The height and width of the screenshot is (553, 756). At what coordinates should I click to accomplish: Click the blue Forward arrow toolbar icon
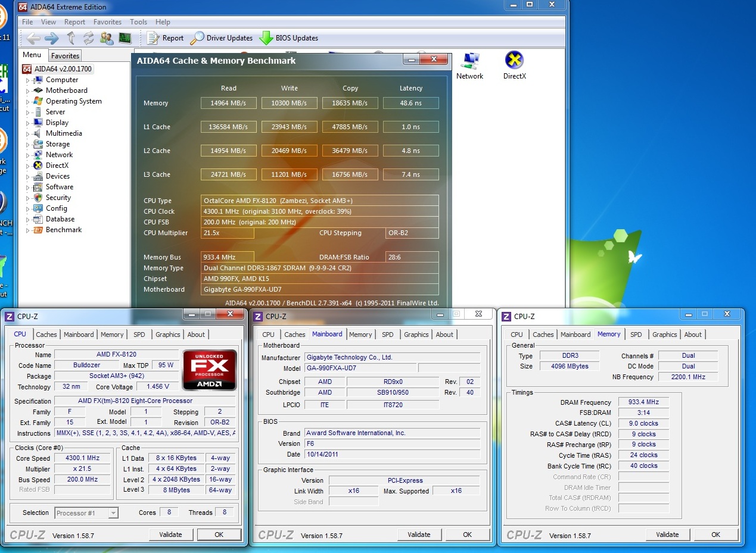pos(52,38)
